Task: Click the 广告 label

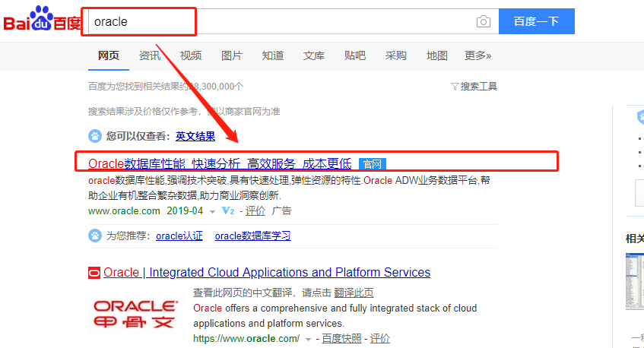Action: pyautogui.click(x=281, y=211)
